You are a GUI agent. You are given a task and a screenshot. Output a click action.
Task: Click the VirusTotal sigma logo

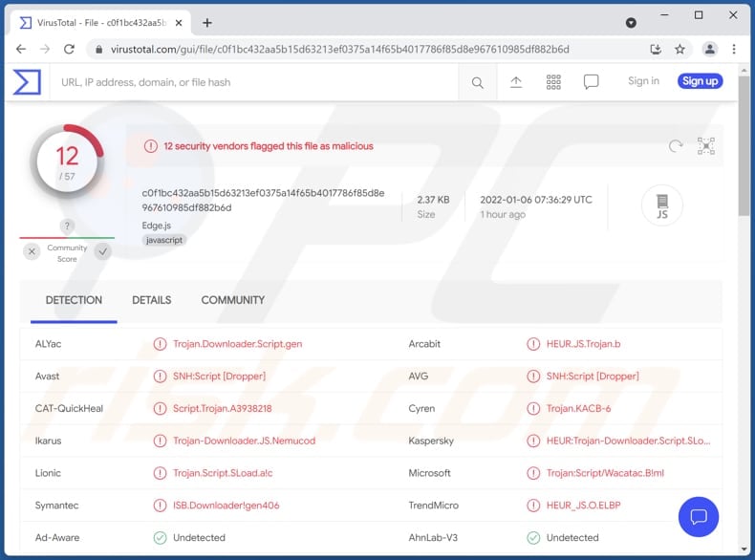(x=27, y=82)
